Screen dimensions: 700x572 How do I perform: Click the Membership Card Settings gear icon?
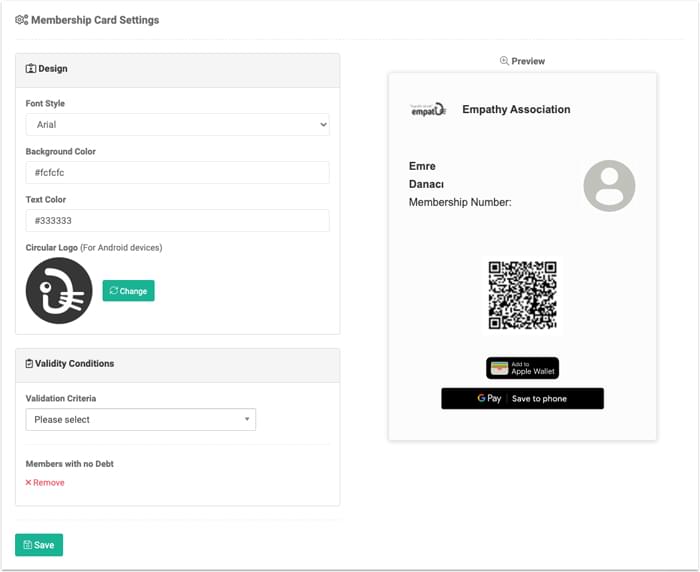tap(21, 20)
